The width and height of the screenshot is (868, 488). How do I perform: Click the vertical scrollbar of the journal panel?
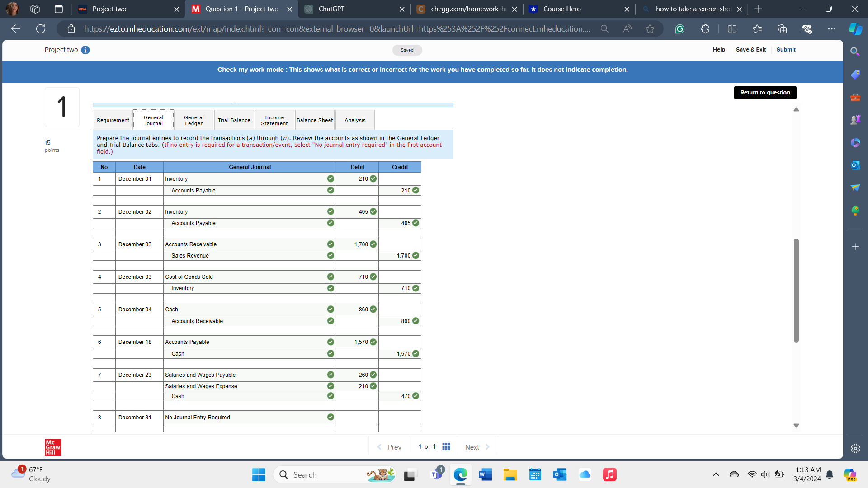click(x=796, y=289)
